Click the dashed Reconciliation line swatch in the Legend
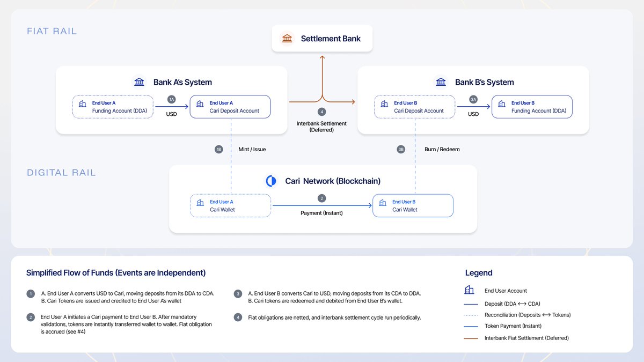 pyautogui.click(x=470, y=315)
